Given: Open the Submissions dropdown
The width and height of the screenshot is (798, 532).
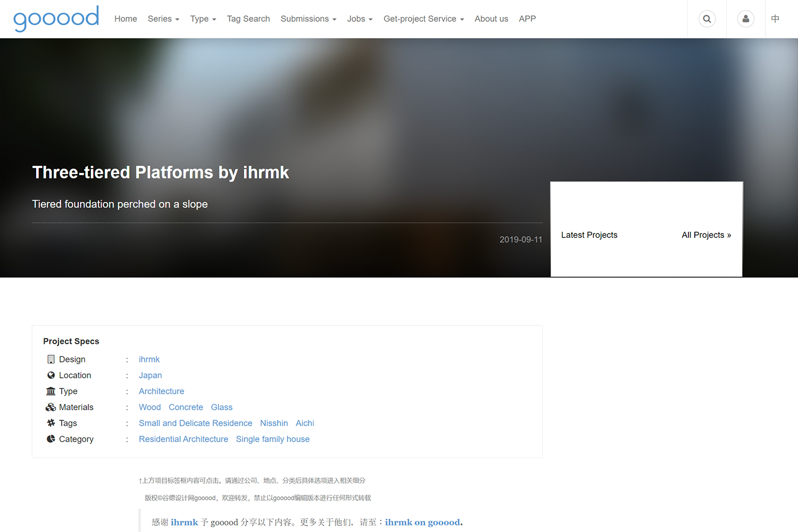Looking at the screenshot, I should click(308, 19).
